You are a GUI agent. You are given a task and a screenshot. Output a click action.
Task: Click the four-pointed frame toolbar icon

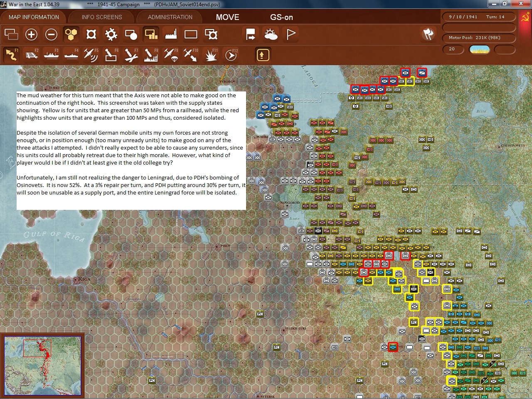pyautogui.click(x=91, y=34)
